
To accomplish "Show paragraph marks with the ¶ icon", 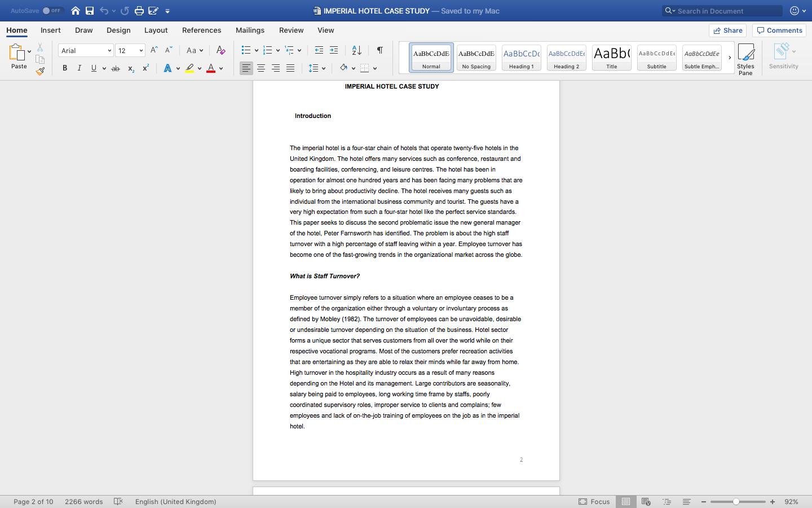I will [x=379, y=50].
